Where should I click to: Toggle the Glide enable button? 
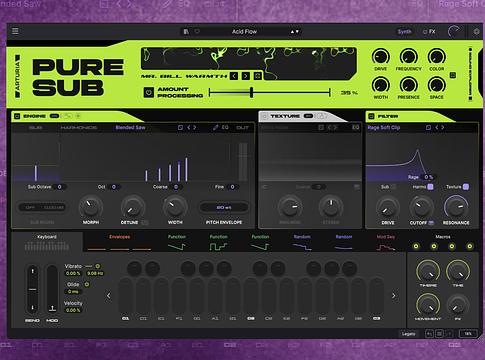(87, 284)
